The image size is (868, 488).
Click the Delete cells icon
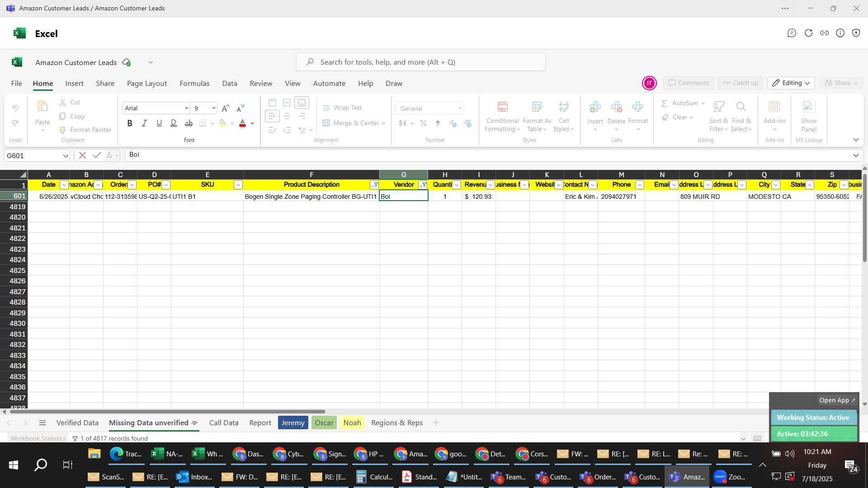[x=616, y=107]
